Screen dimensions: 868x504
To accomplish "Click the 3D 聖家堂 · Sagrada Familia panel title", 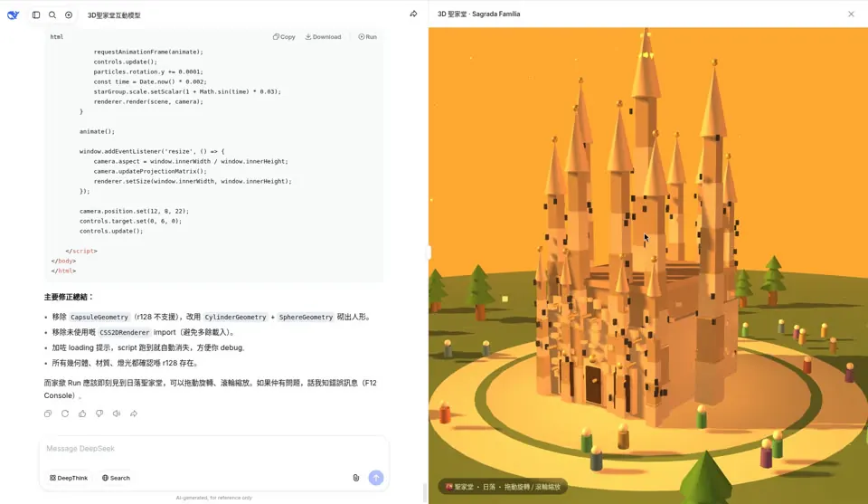I will pos(479,14).
